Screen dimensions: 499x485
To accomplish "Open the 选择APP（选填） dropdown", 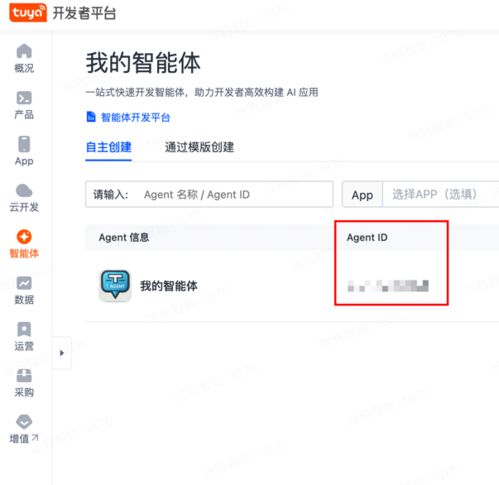I will 441,194.
